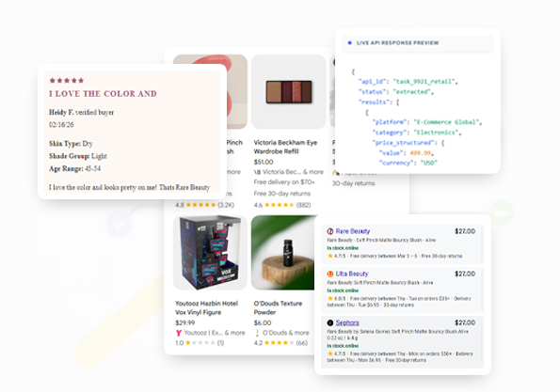This screenshot has height=392, width=560.
Task: Click the Rare Beauty store logo icon
Action: click(x=330, y=231)
